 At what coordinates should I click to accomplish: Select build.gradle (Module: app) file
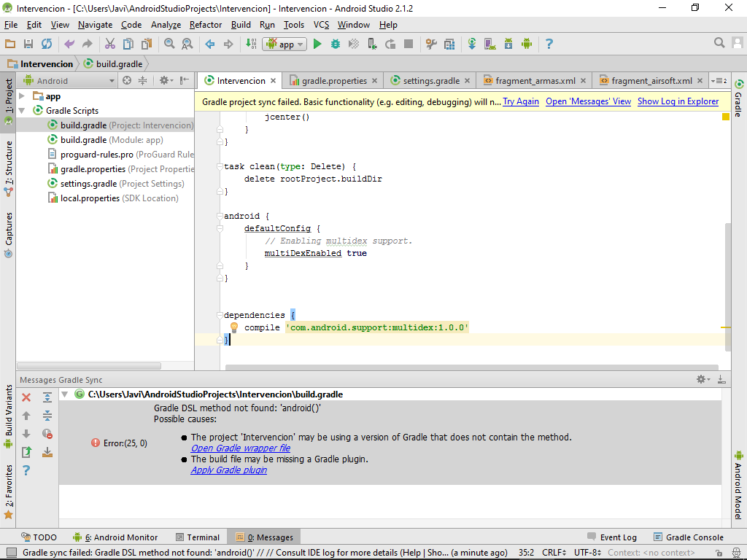coord(112,140)
